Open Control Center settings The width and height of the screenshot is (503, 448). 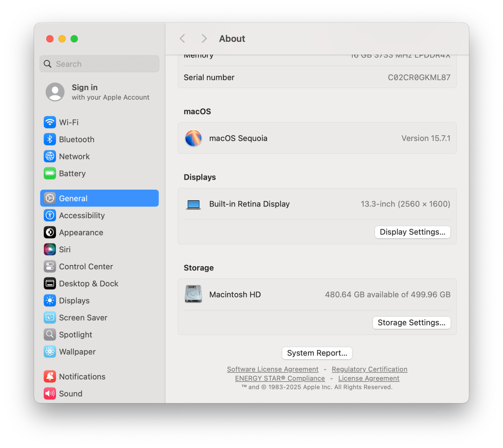99,266
